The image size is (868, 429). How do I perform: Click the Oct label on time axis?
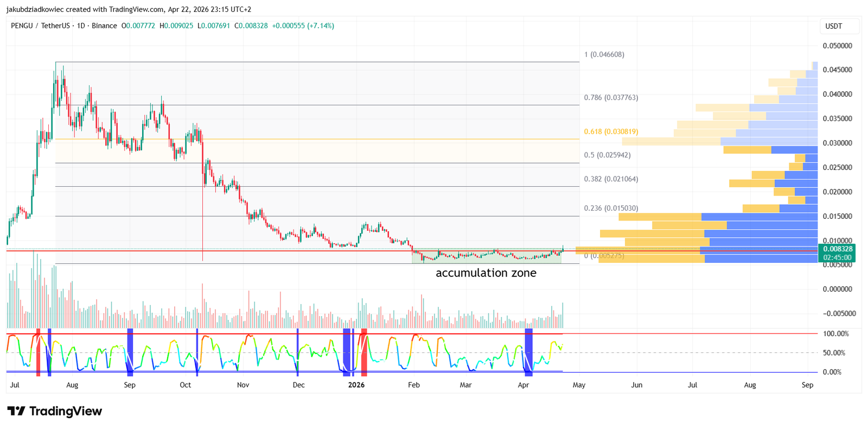(186, 385)
